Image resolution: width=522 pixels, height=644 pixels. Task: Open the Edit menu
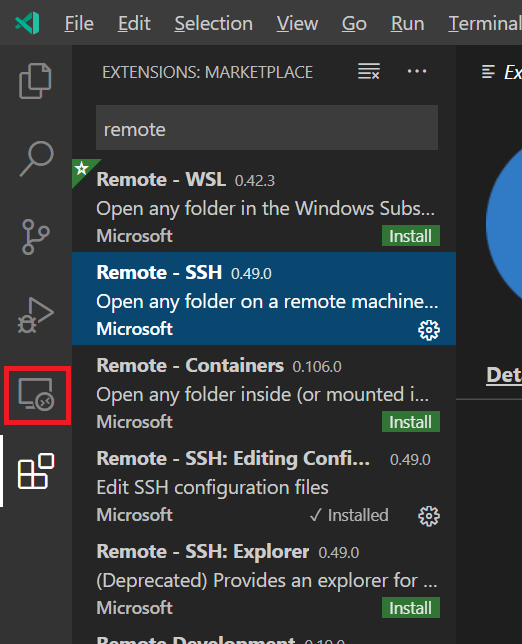point(134,23)
